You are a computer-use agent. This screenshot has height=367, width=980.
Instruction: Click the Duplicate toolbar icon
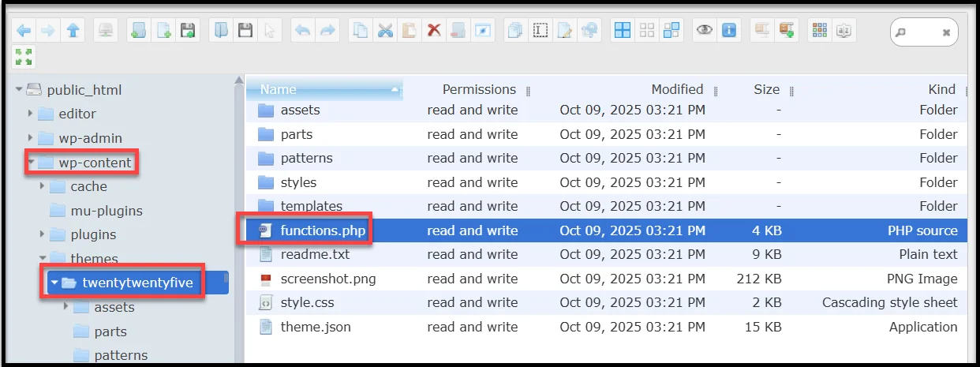[515, 31]
